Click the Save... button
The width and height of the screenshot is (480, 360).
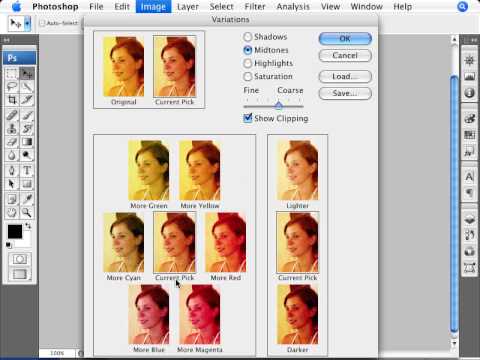[345, 93]
